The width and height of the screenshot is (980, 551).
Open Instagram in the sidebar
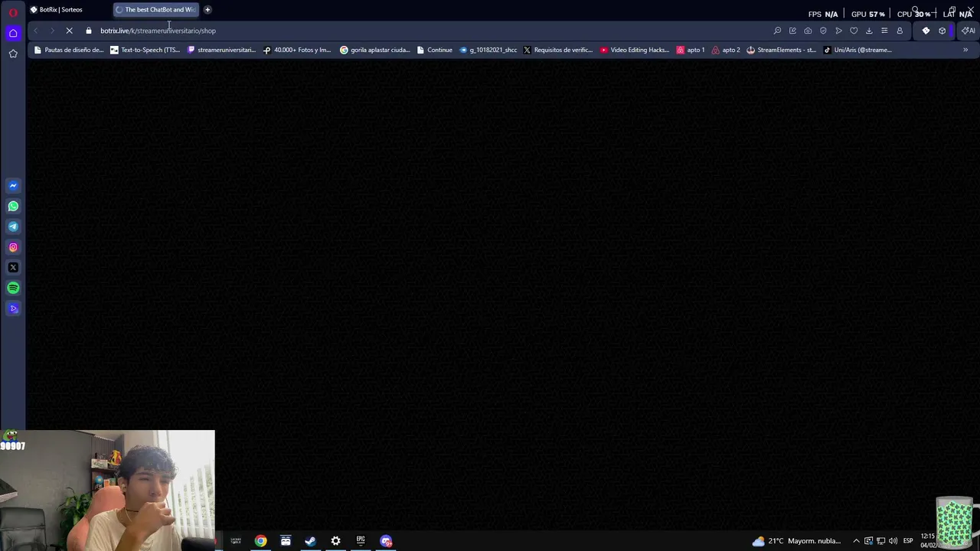click(x=13, y=247)
